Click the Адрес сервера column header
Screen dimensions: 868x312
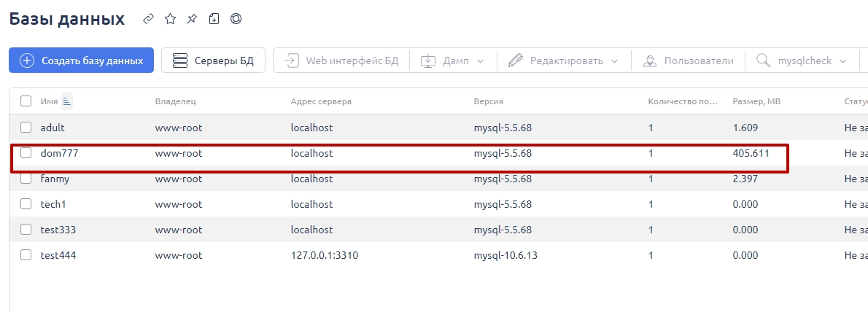[x=321, y=101]
